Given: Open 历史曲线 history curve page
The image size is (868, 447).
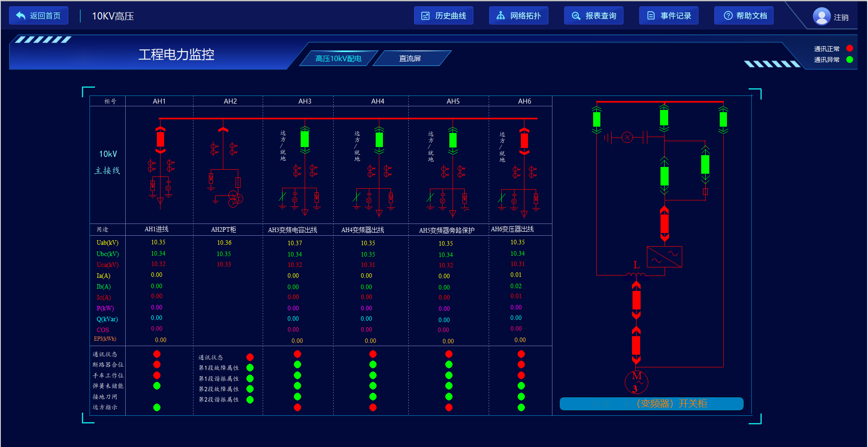Looking at the screenshot, I should click(x=443, y=16).
